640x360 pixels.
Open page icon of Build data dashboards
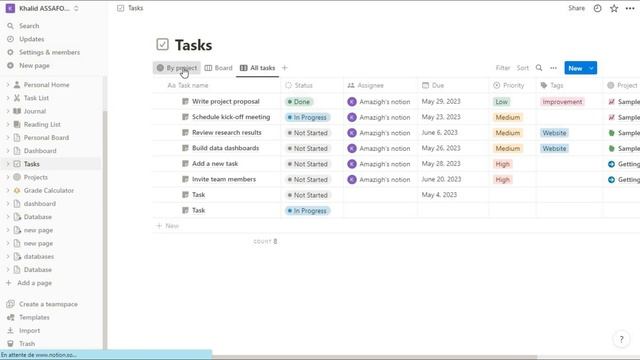[185, 148]
